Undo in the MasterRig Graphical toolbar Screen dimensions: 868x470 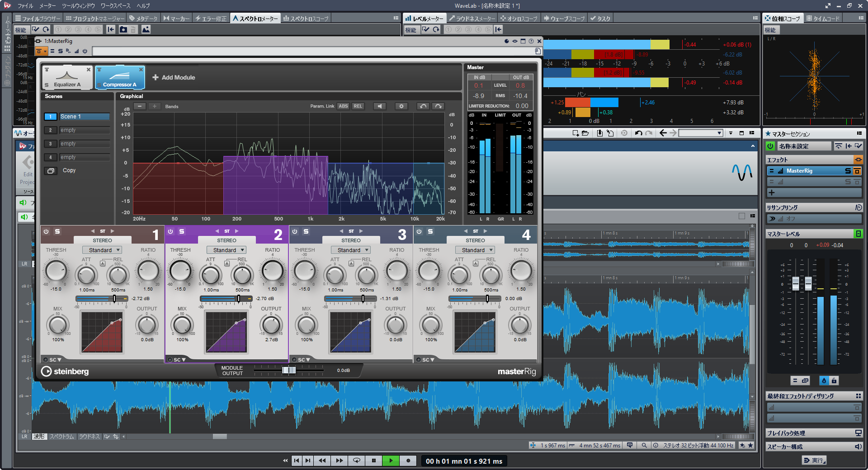point(423,106)
